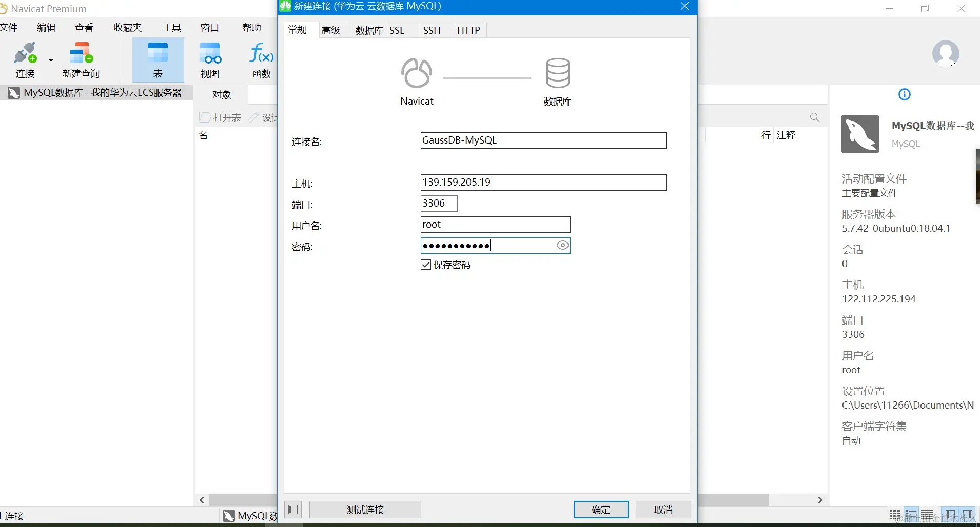Click the Navicat logo icon in dialog

(x=417, y=73)
